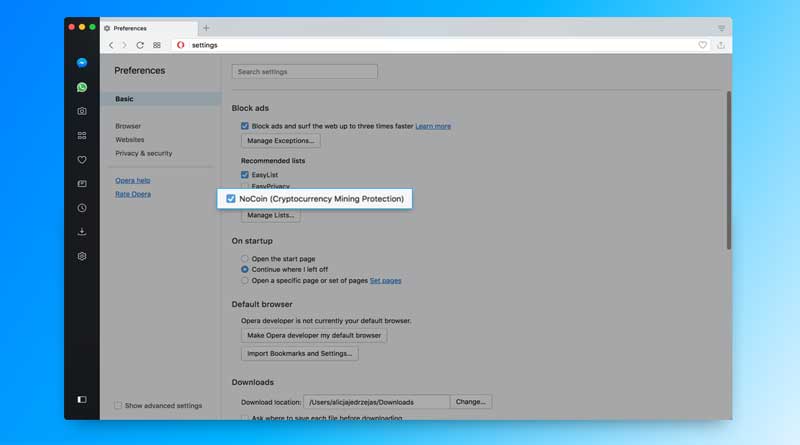
Task: Open Speed Dial grid in toolbar
Action: [x=157, y=45]
